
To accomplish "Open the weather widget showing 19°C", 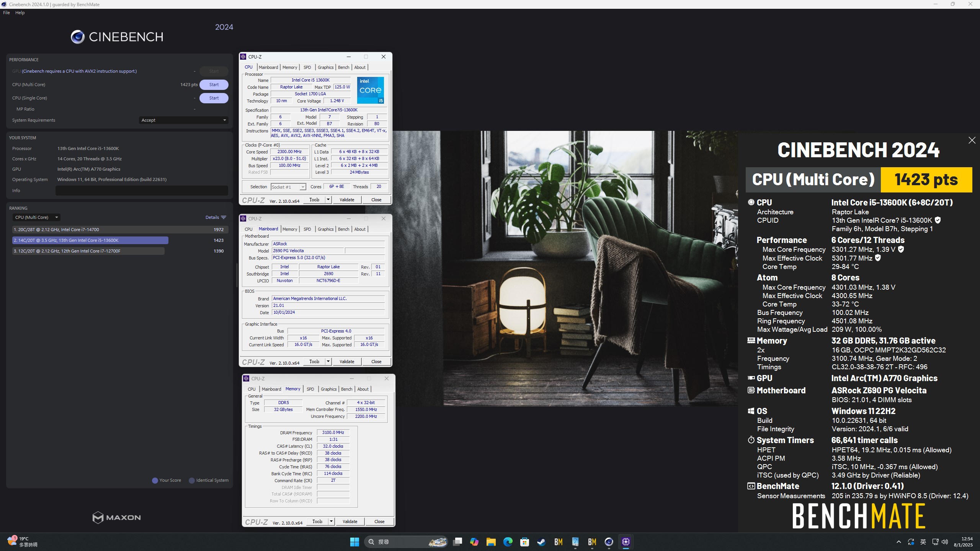I will click(23, 542).
